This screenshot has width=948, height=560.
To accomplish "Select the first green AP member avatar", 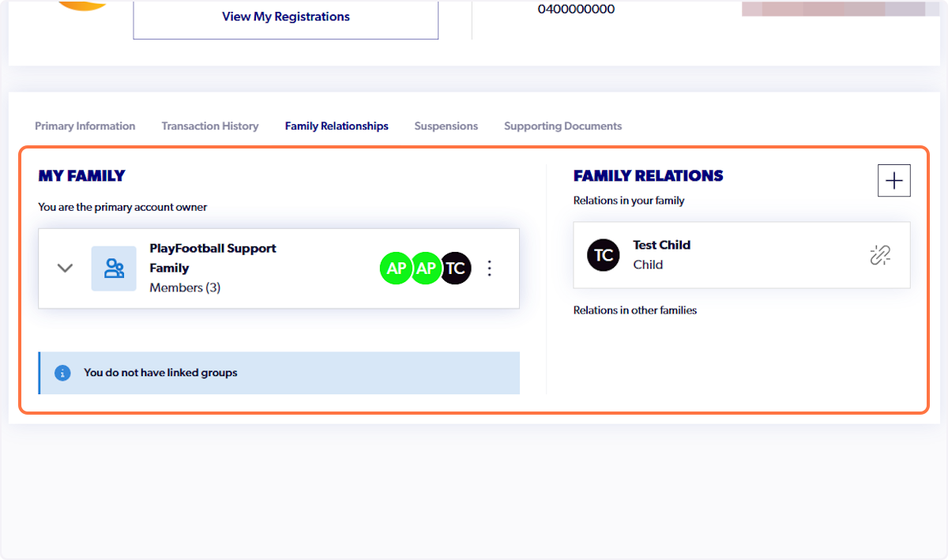I will coord(396,268).
